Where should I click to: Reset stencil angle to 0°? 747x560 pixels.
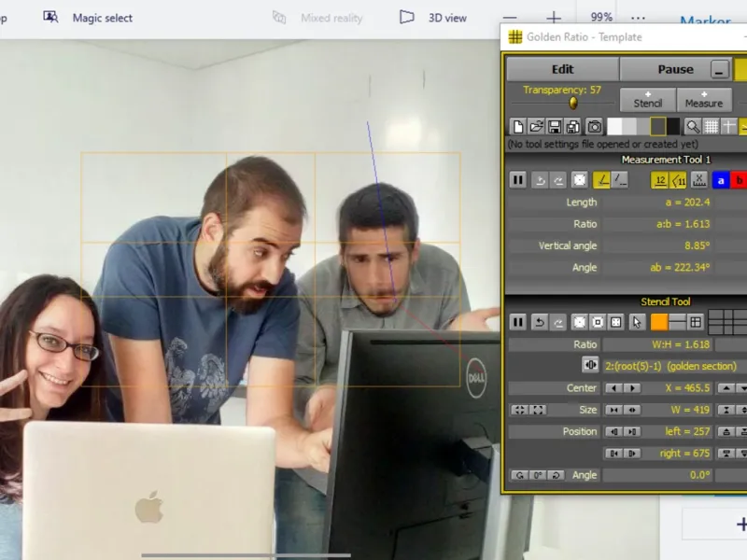(x=538, y=475)
